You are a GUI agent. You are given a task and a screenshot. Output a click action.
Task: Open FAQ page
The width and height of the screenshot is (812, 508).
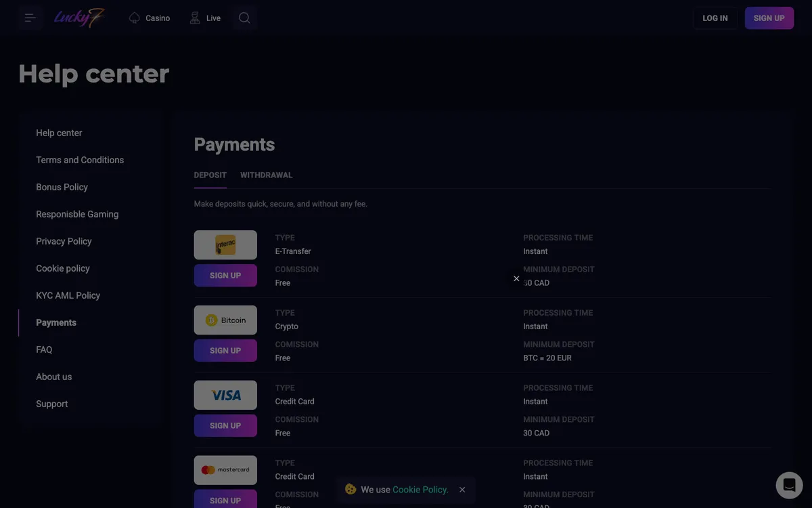point(44,350)
